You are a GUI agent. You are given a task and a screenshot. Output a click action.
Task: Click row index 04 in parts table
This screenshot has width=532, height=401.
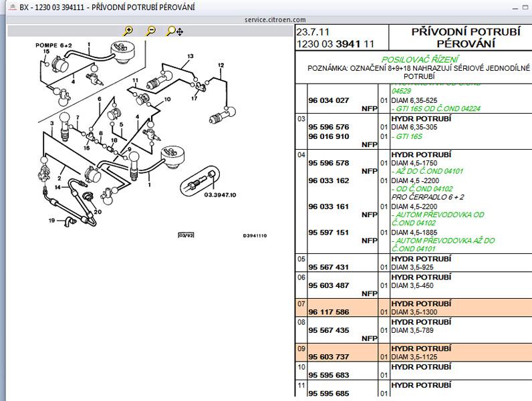coord(301,154)
